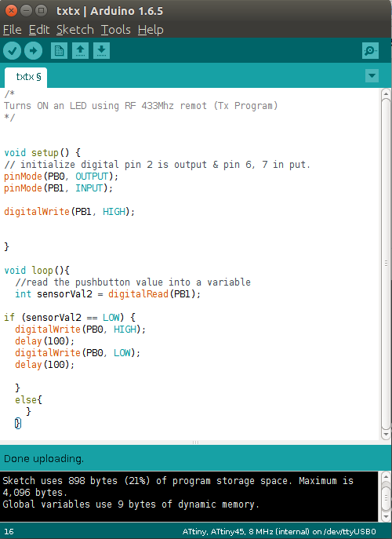Open the Help menu
Image resolution: width=392 pixels, height=539 pixels.
[151, 30]
